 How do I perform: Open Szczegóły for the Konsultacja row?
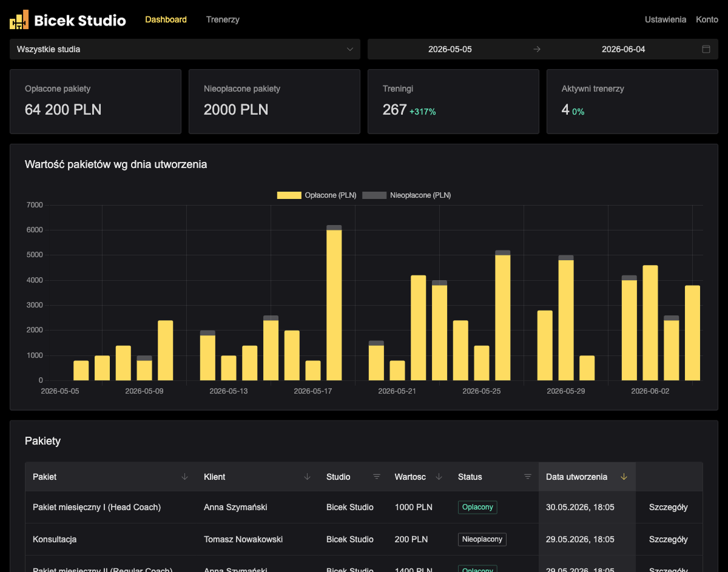[669, 539]
